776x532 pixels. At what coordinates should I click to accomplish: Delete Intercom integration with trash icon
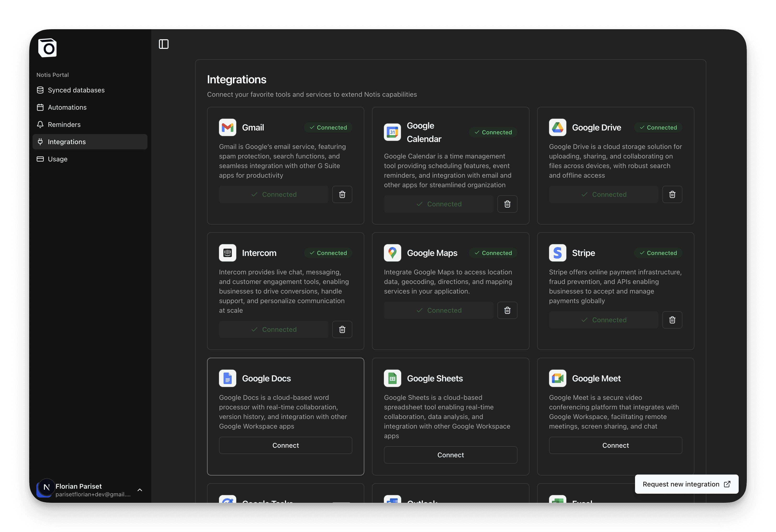pyautogui.click(x=342, y=330)
